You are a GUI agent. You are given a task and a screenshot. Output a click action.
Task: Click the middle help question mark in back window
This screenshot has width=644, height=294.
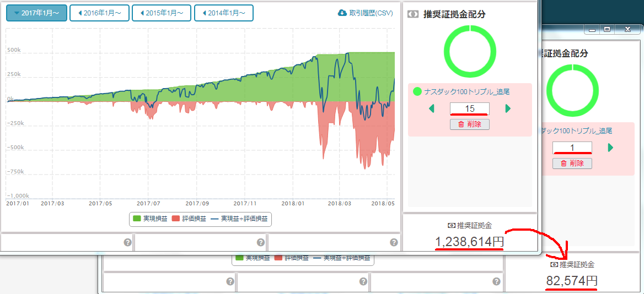click(x=364, y=282)
